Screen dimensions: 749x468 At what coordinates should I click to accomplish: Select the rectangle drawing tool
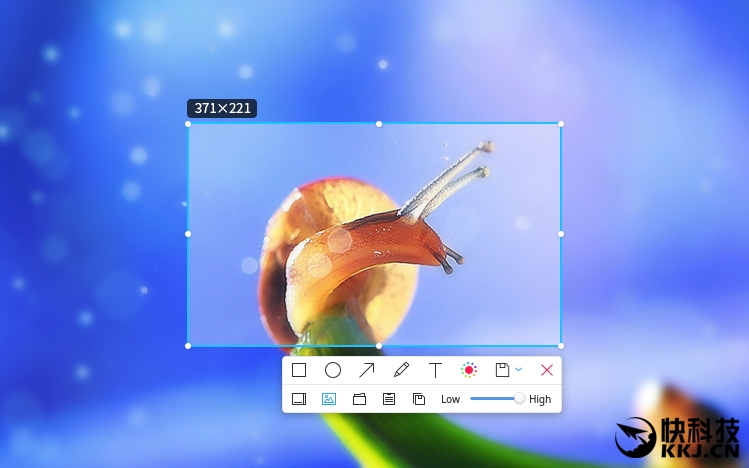(x=299, y=370)
